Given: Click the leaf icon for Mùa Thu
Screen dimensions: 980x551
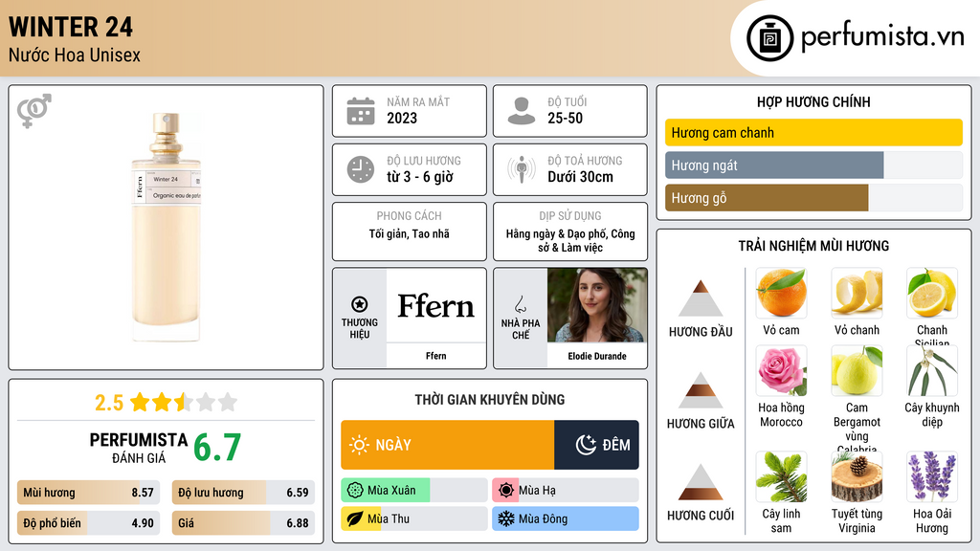Looking at the screenshot, I should pos(355,519).
